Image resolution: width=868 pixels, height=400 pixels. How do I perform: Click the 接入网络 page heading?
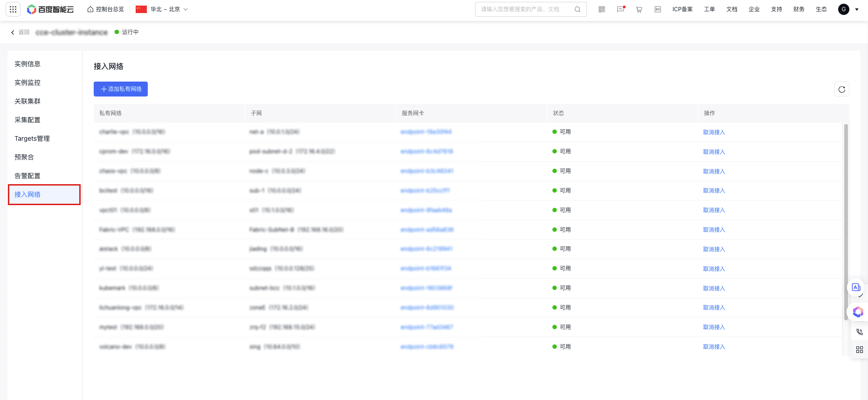click(109, 66)
